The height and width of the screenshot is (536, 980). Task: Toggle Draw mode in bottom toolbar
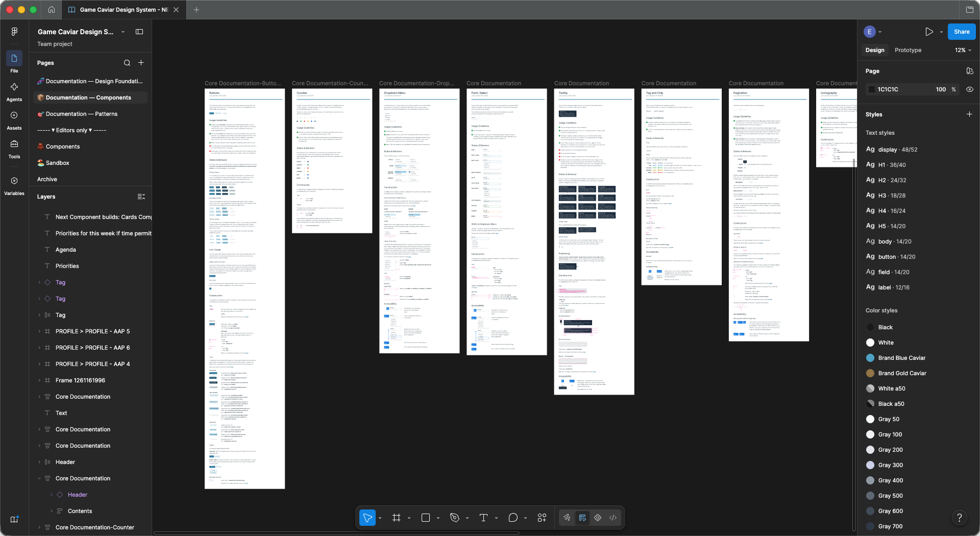click(567, 518)
